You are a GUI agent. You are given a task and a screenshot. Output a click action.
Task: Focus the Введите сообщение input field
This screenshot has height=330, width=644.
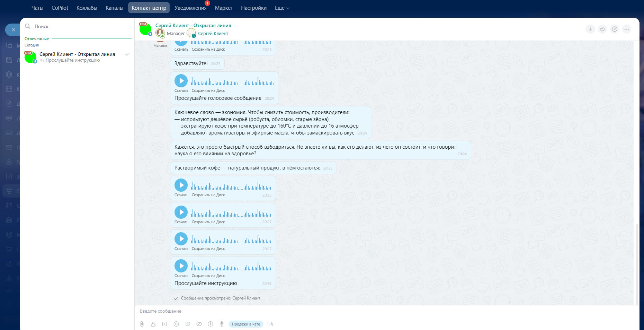(x=387, y=311)
